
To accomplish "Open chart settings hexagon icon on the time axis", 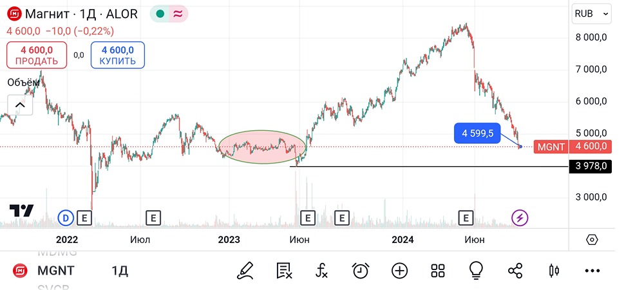I will 592,240.
